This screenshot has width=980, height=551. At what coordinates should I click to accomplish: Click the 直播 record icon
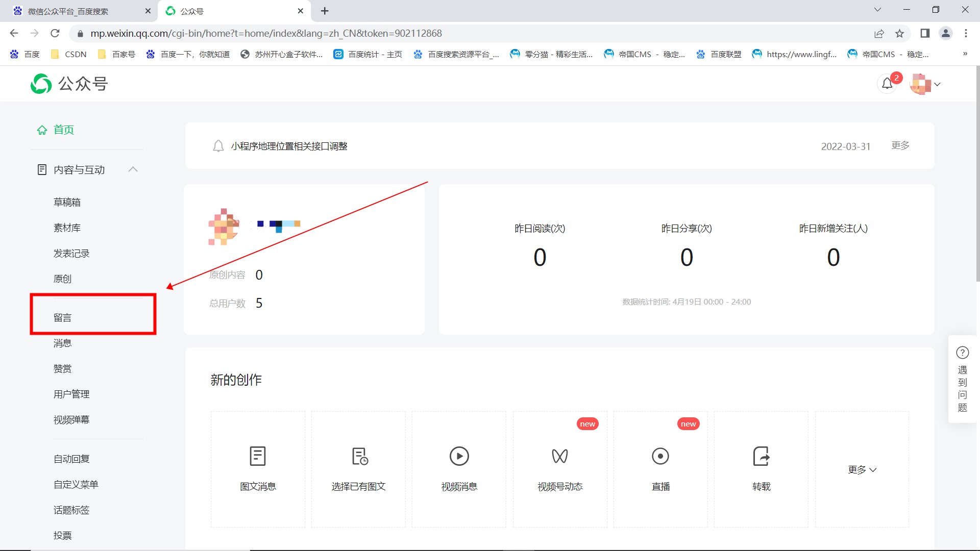click(x=660, y=456)
